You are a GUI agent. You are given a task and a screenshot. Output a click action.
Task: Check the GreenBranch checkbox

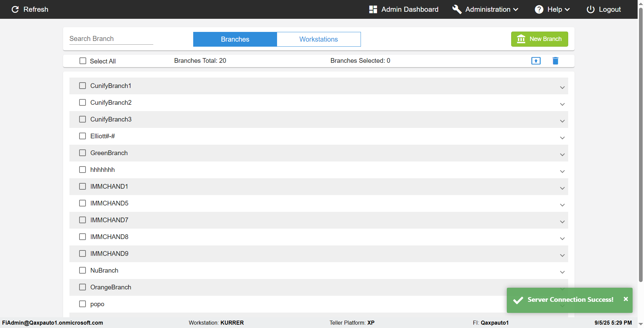click(83, 153)
